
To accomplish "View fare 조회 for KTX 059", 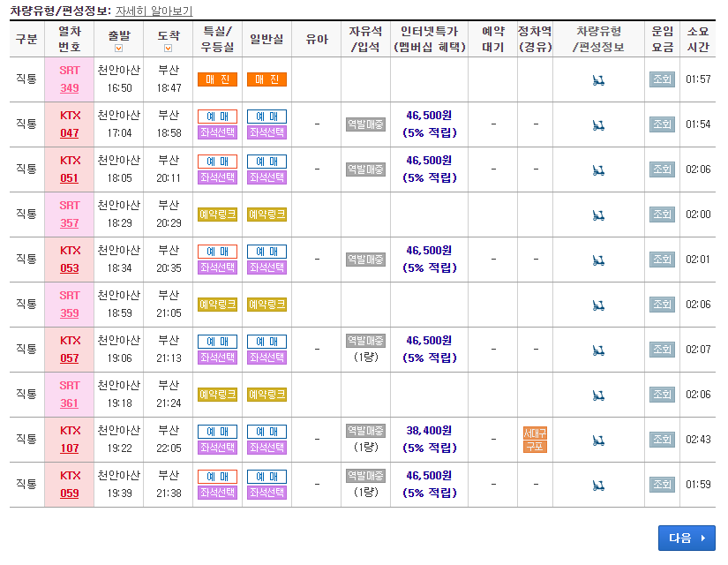I will coord(662,485).
